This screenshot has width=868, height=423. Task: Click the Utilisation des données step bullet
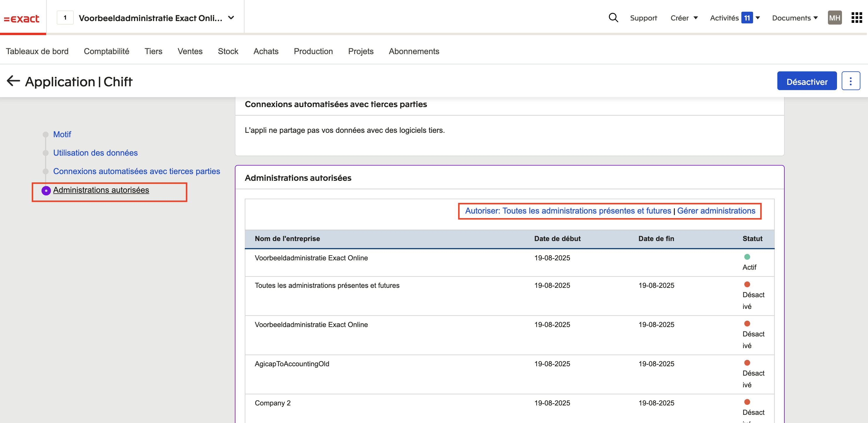coord(46,153)
